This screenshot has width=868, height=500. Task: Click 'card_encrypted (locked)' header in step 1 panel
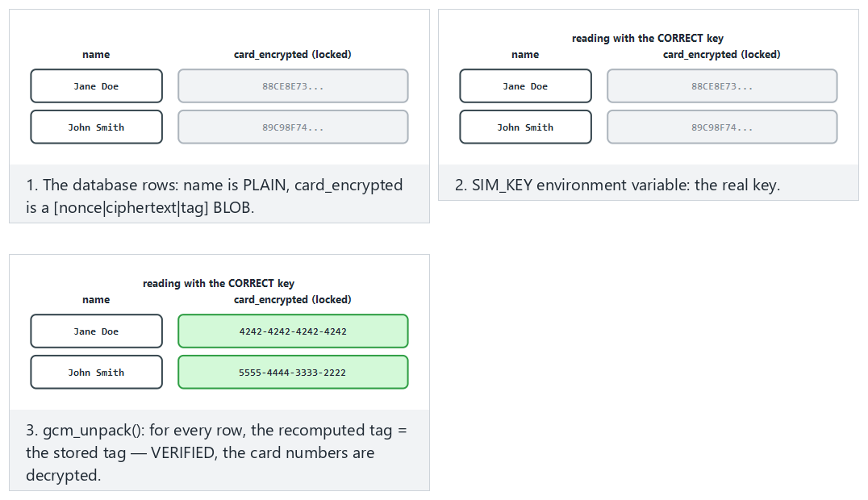tap(293, 54)
